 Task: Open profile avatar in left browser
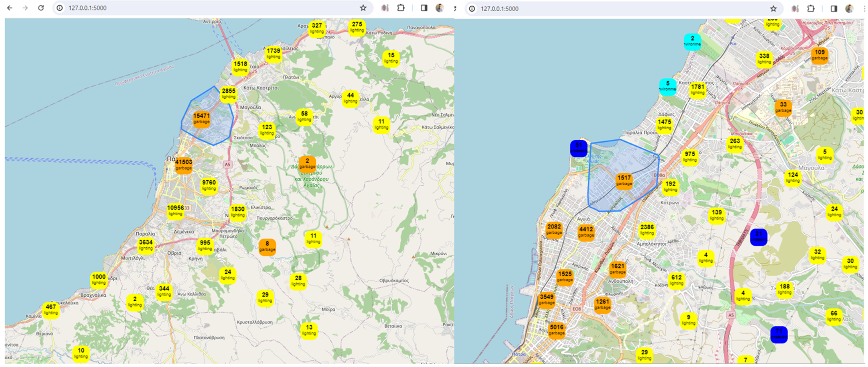pyautogui.click(x=439, y=8)
